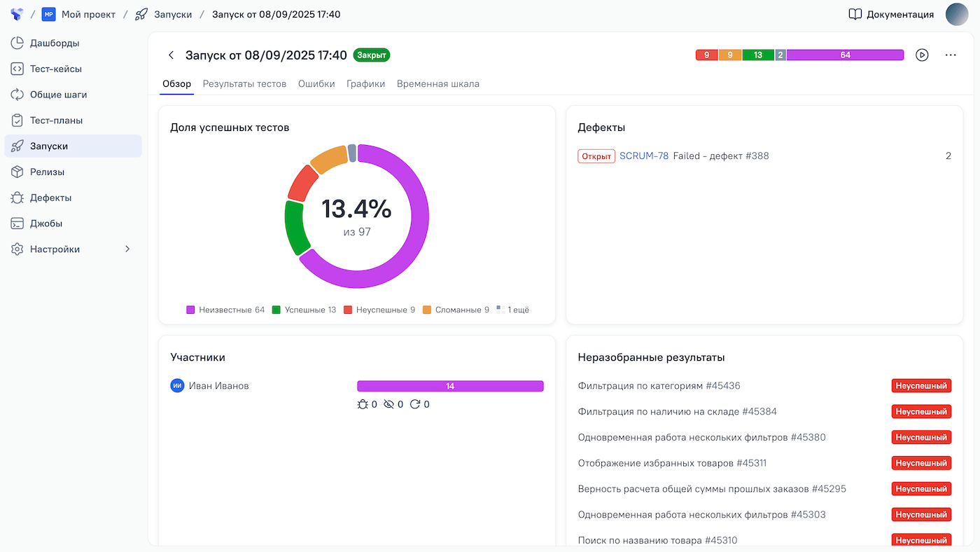Open Документация via the book icon
The height and width of the screenshot is (552, 980).
click(x=855, y=14)
